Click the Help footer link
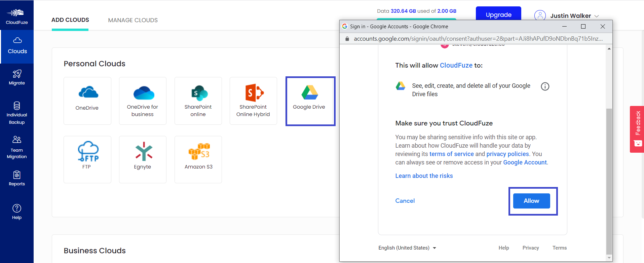The image size is (644, 263). tap(504, 248)
